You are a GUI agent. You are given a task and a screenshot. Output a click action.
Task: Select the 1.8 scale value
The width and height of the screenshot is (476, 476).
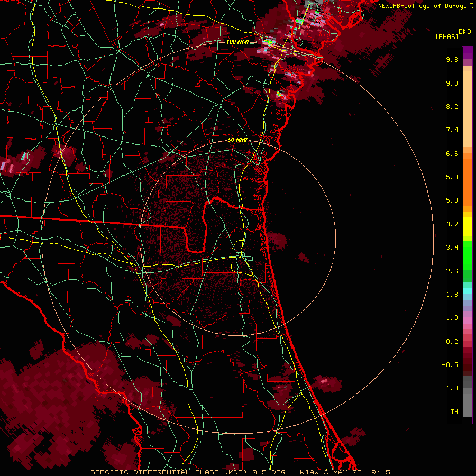tap(452, 295)
